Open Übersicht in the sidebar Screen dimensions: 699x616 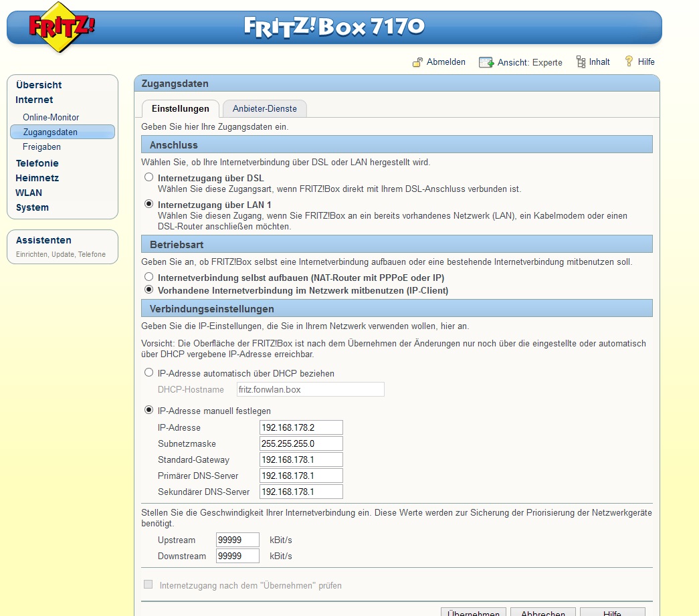(x=39, y=85)
